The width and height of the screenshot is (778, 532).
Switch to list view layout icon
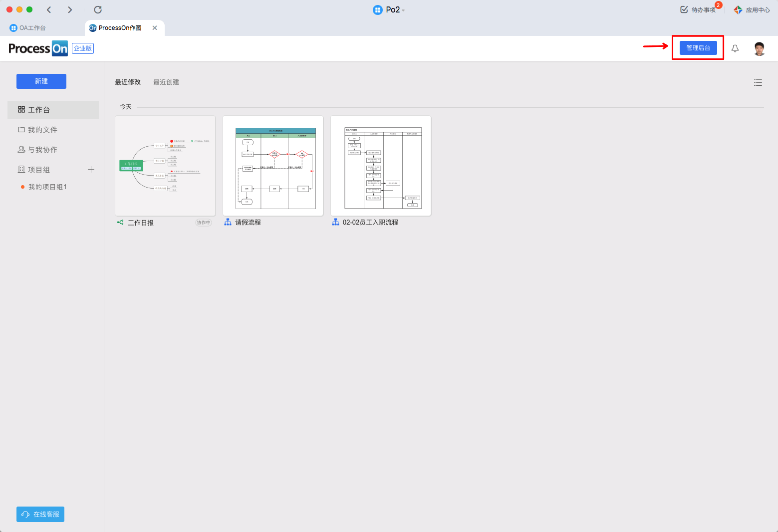point(758,82)
